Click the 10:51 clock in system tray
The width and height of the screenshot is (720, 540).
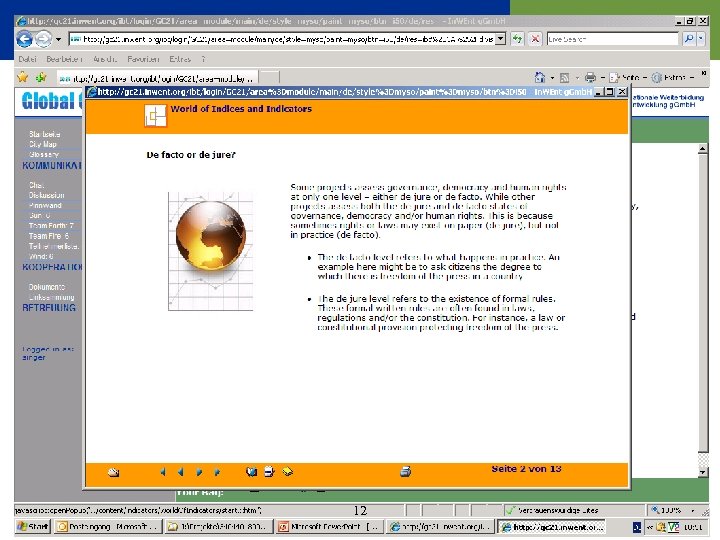pyautogui.click(x=693, y=527)
